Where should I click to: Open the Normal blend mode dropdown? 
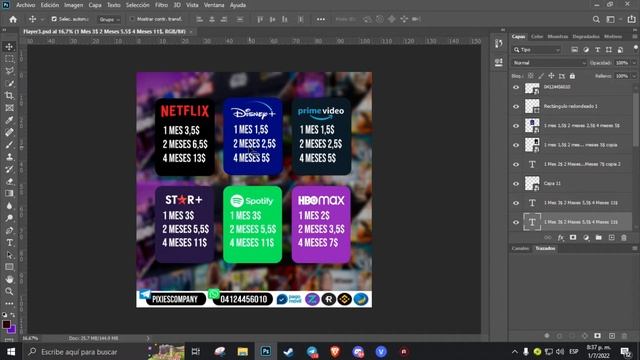click(x=549, y=63)
